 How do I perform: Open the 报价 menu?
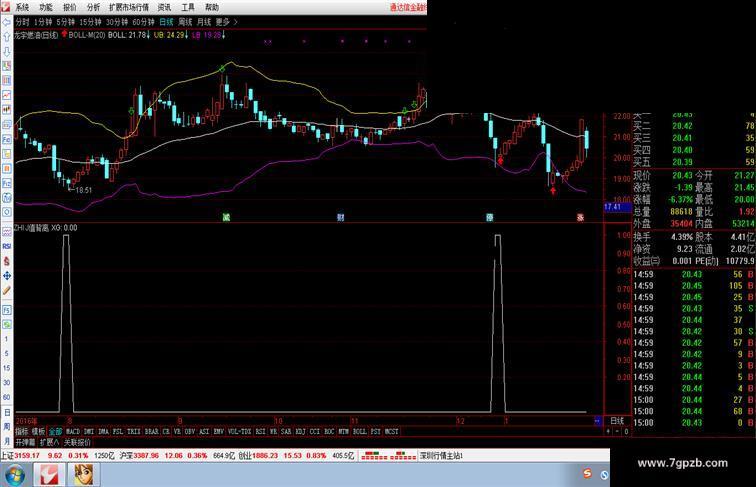[x=70, y=7]
